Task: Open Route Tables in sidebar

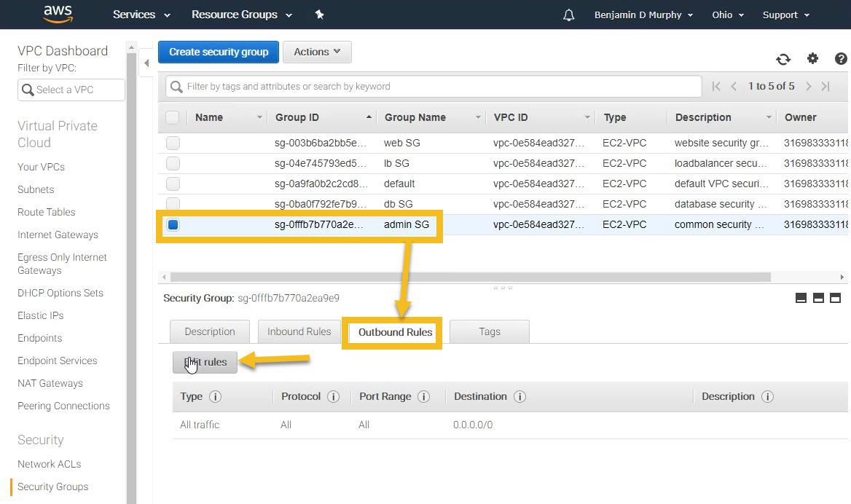Action: 46,212
